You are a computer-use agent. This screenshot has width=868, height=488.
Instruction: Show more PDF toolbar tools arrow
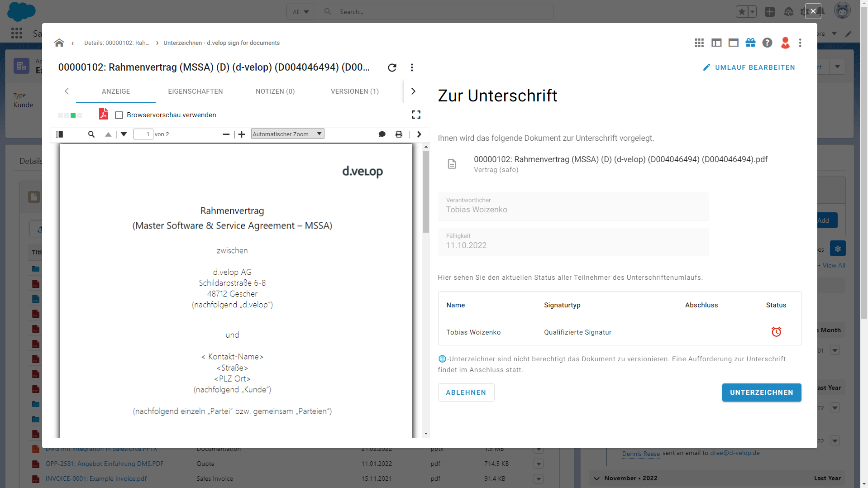(x=419, y=134)
